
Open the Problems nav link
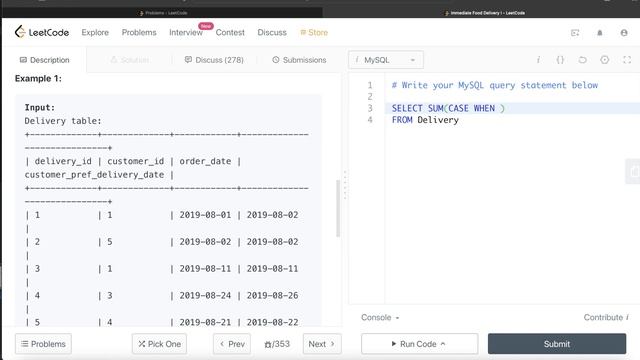139,32
